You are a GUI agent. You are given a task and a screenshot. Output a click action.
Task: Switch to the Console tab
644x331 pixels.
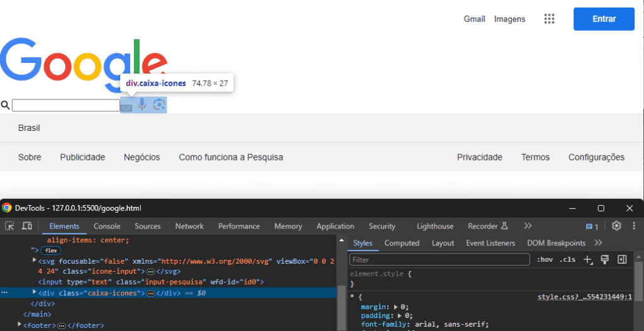tap(107, 226)
